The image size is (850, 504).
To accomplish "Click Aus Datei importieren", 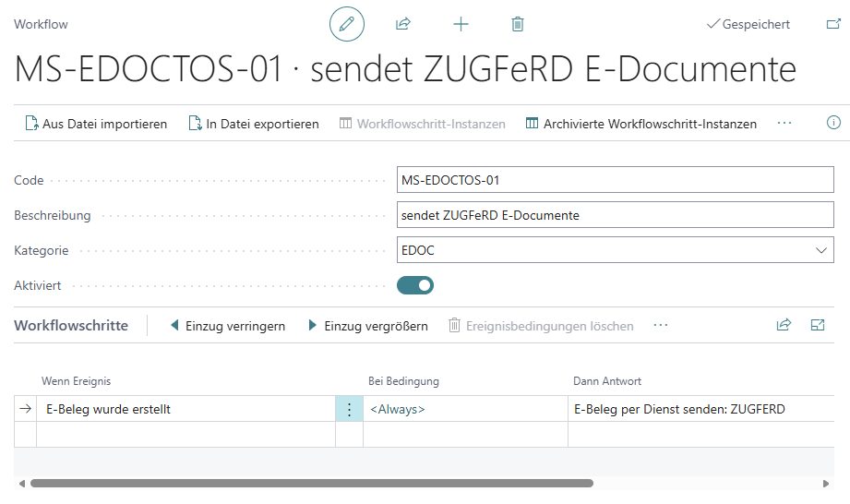I will coord(97,124).
